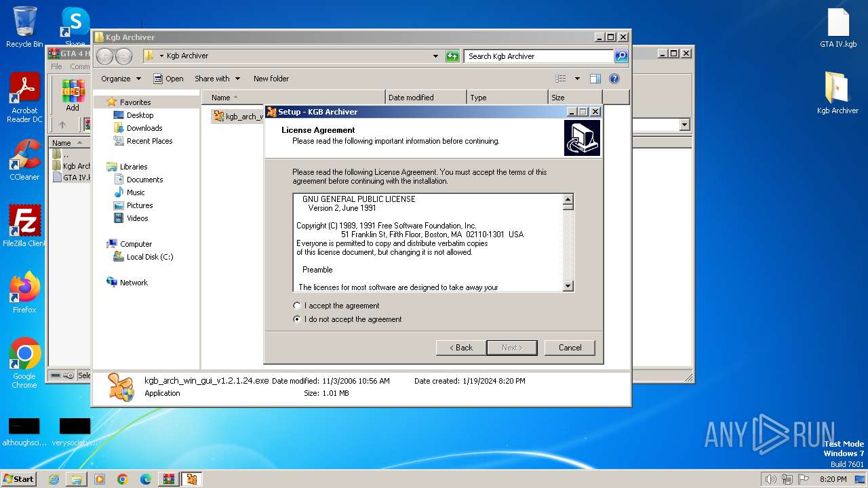Image resolution: width=868 pixels, height=488 pixels.
Task: Open GTA IV.kgb desktop file
Action: [x=838, y=28]
